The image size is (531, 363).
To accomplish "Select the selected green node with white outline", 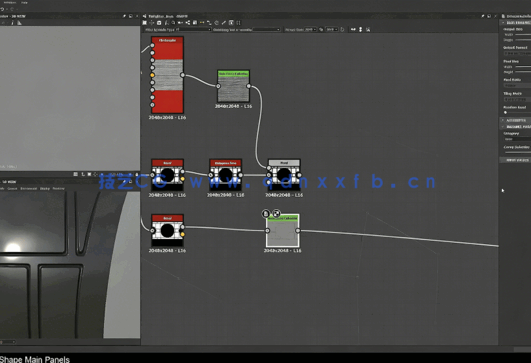I will click(282, 231).
